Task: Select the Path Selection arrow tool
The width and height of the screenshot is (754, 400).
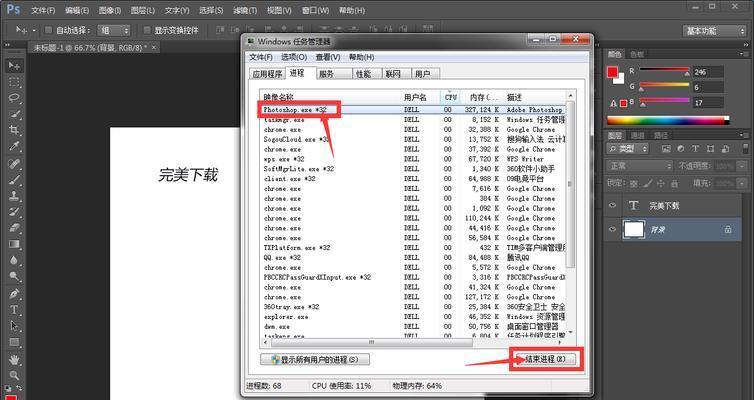Action: tap(14, 326)
